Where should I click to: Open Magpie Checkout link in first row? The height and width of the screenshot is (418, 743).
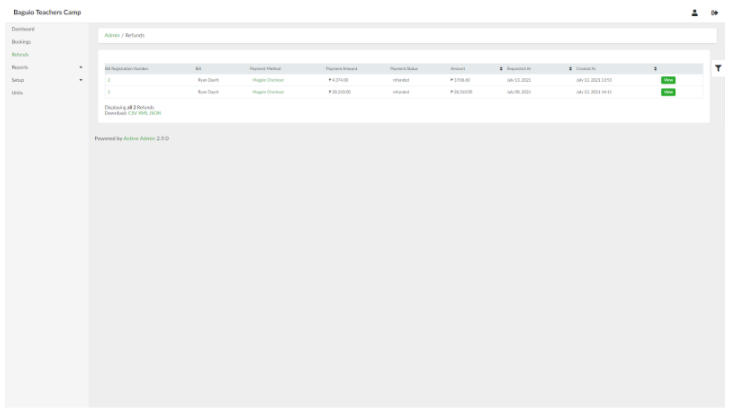point(268,79)
